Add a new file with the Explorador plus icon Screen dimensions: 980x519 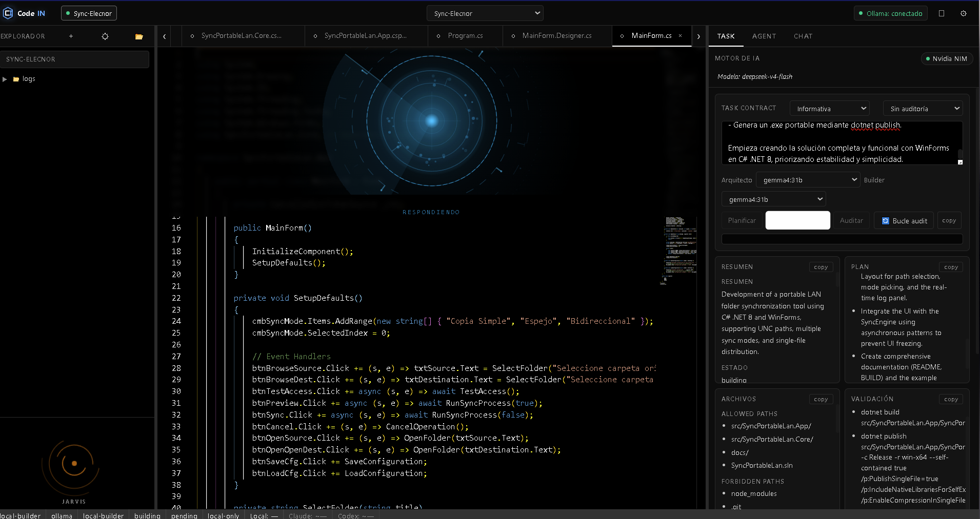71,36
